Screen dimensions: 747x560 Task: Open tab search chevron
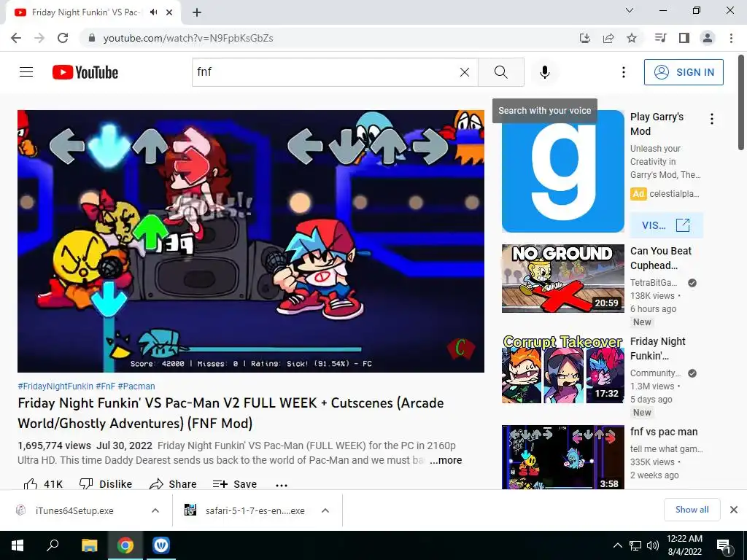click(x=630, y=10)
